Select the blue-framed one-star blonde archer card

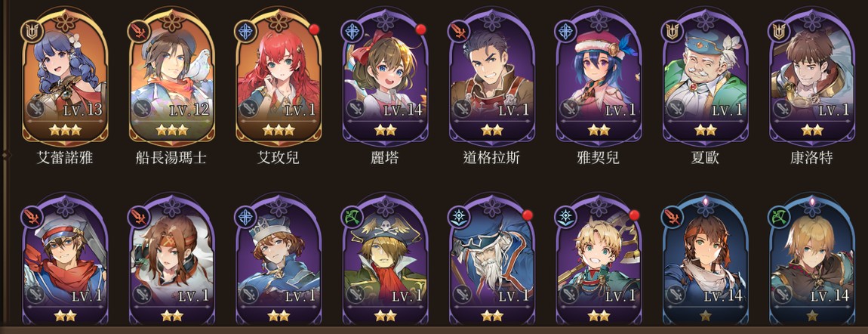[812, 259]
